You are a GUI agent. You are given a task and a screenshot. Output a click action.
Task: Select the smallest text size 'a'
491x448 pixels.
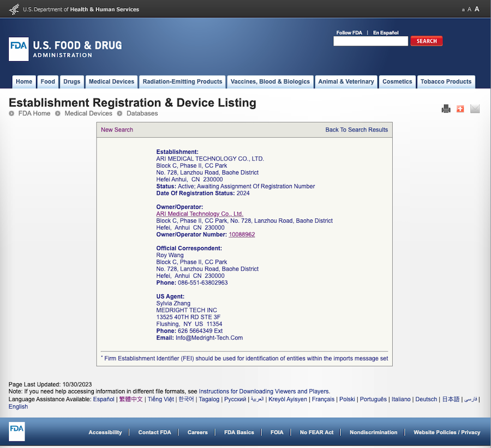[x=463, y=10]
